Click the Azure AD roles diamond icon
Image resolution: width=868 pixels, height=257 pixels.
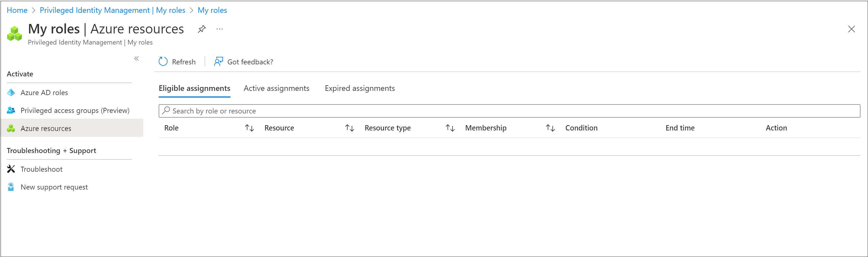click(11, 93)
